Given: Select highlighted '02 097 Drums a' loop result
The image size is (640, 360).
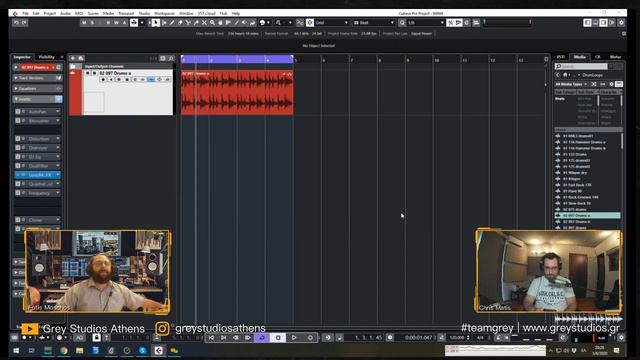Looking at the screenshot, I should click(587, 216).
